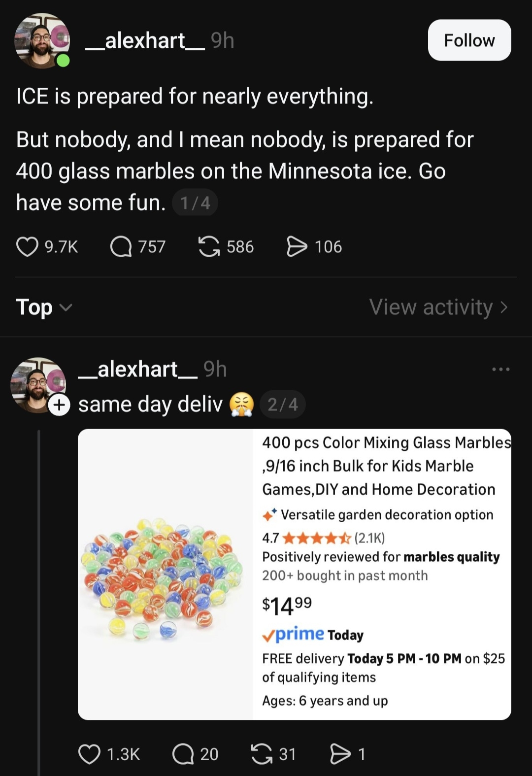Share the reply using send icon
Viewport: 532px width, 776px height.
point(340,754)
